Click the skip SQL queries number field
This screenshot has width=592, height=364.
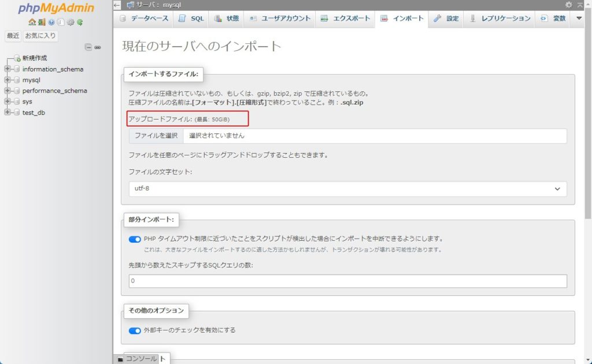(x=347, y=281)
